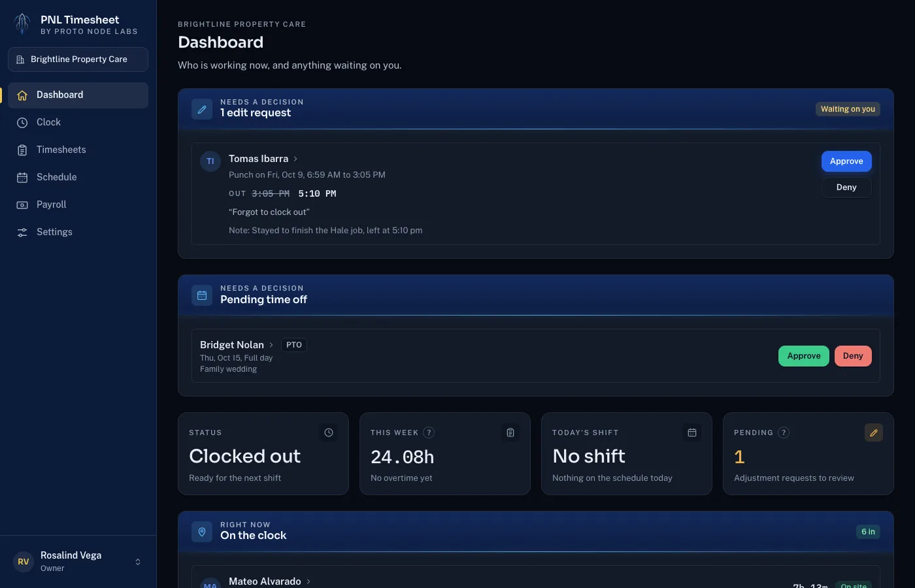This screenshot has height=588, width=915.
Task: Click the calendar icon on Today's Shift card
Action: 692,433
